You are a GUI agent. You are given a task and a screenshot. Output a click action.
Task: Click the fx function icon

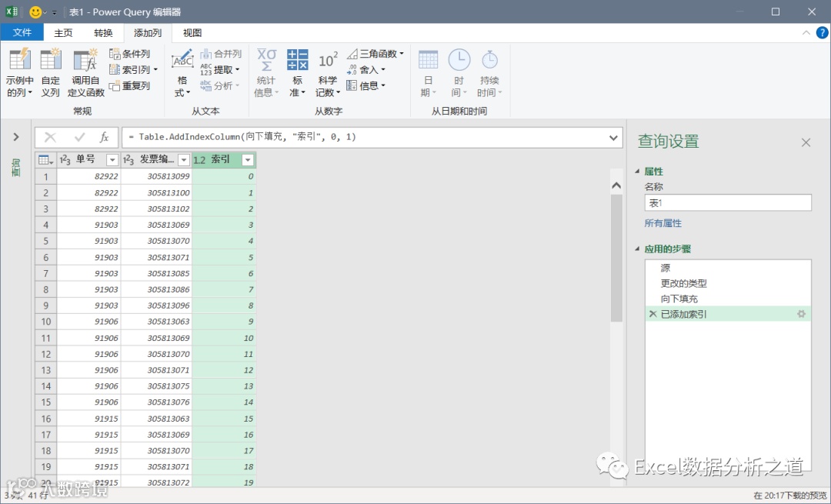point(105,137)
